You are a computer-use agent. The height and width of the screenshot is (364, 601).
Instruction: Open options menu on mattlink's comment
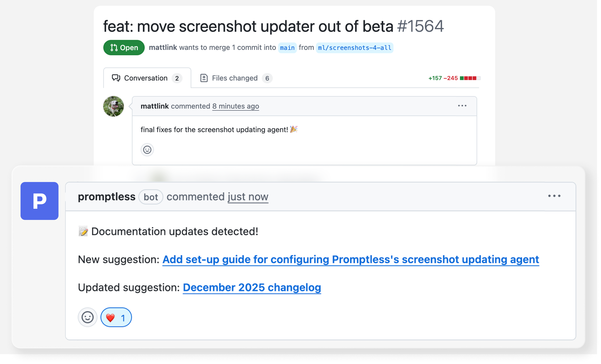click(462, 106)
